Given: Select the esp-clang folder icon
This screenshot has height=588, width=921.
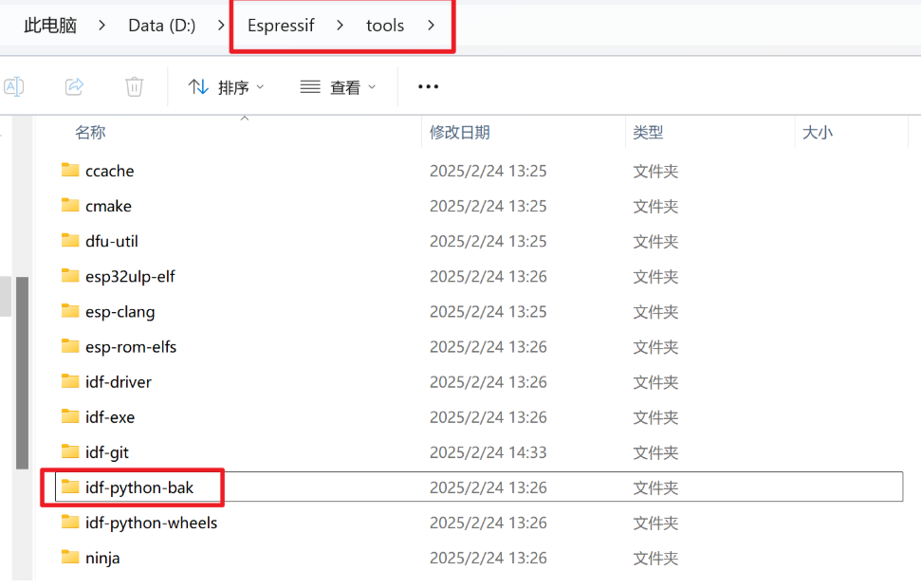Looking at the screenshot, I should [x=70, y=311].
